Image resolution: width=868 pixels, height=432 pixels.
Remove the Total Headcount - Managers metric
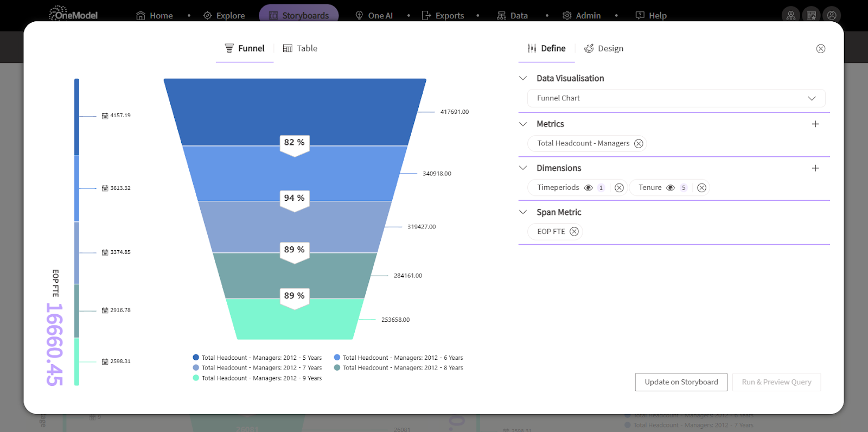[639, 144]
